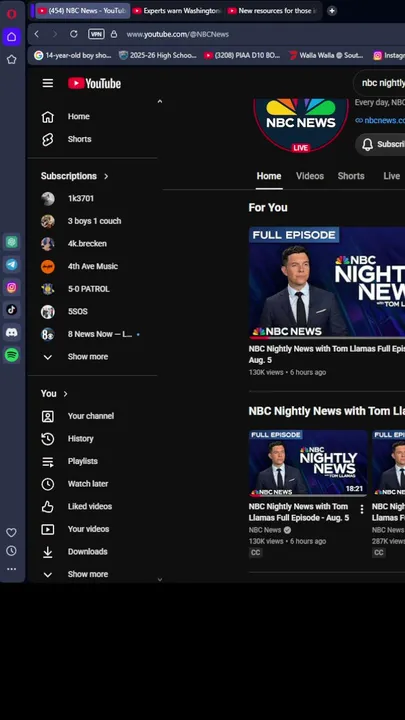
Task: Toggle the VPN badge
Action: [96, 34]
